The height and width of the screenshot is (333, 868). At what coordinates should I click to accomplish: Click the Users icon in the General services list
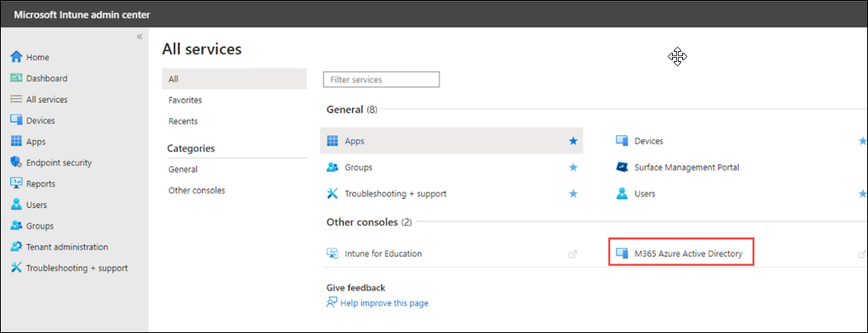tap(622, 194)
